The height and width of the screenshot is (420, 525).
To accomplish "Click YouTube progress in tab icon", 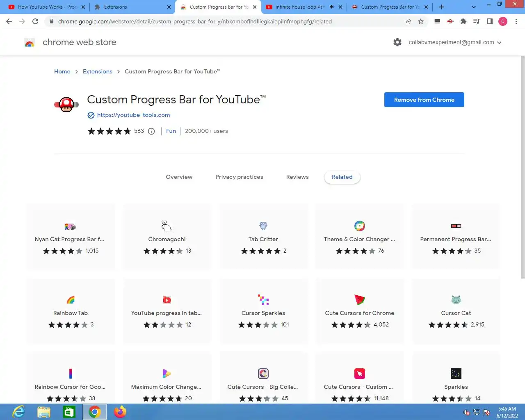I will (167, 300).
